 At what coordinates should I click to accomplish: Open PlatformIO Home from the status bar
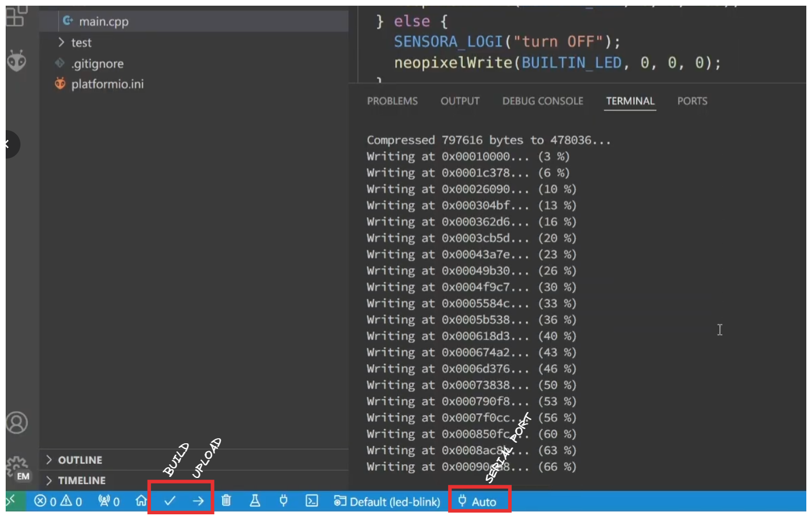141,501
